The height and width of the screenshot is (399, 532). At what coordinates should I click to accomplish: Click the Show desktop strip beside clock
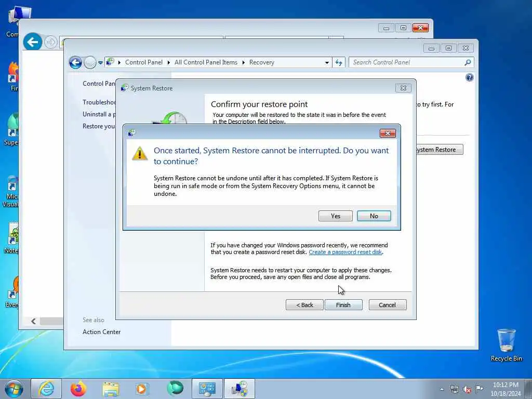click(528, 389)
